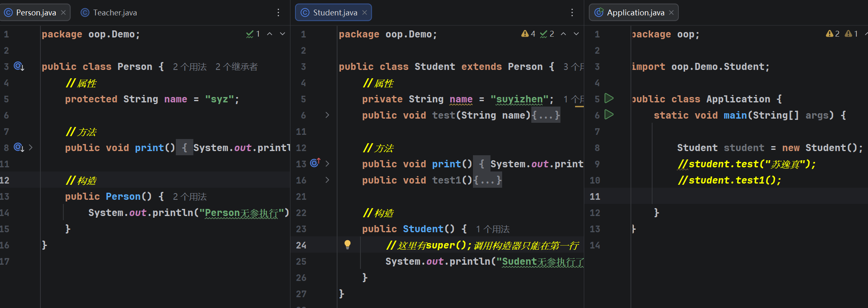Screen dimensions: 868x308
Task: Open the tab options menu beside Teacher.java
Action: click(278, 12)
